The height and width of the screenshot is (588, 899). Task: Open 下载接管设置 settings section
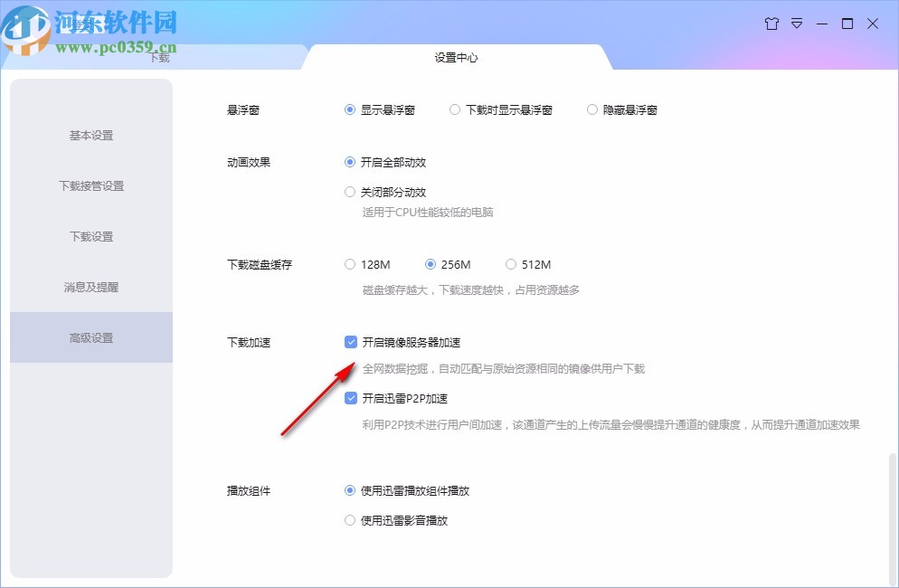pos(90,185)
